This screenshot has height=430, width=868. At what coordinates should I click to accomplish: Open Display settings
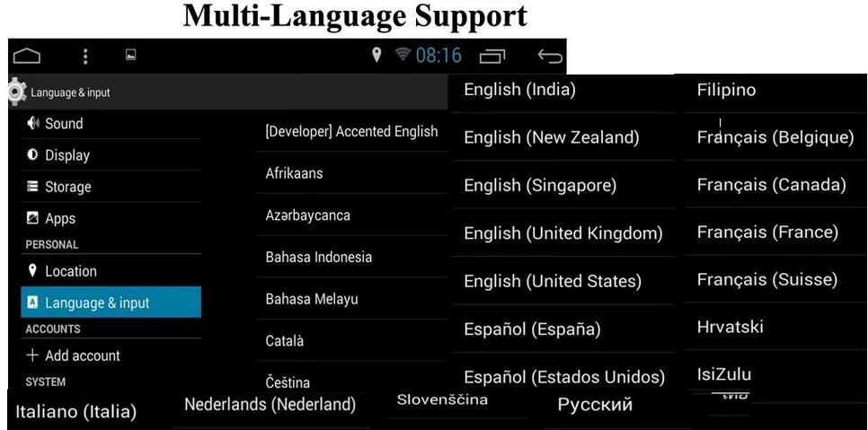(111, 155)
